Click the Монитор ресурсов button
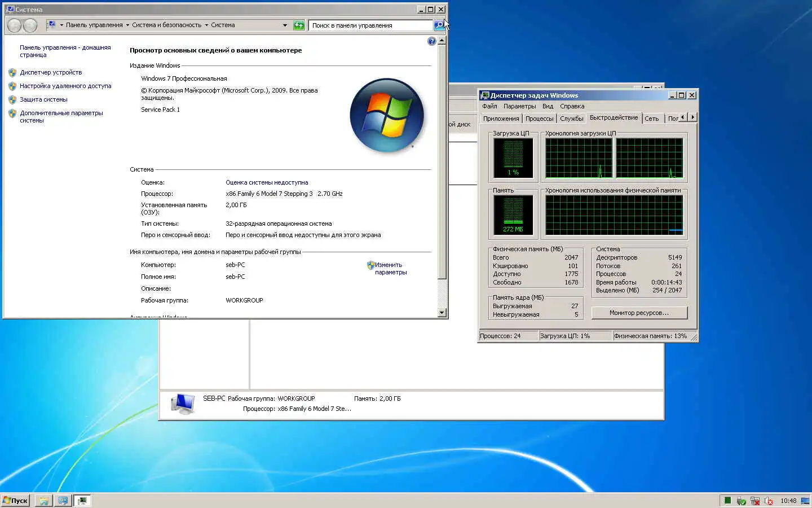Image resolution: width=812 pixels, height=508 pixels. (639, 313)
